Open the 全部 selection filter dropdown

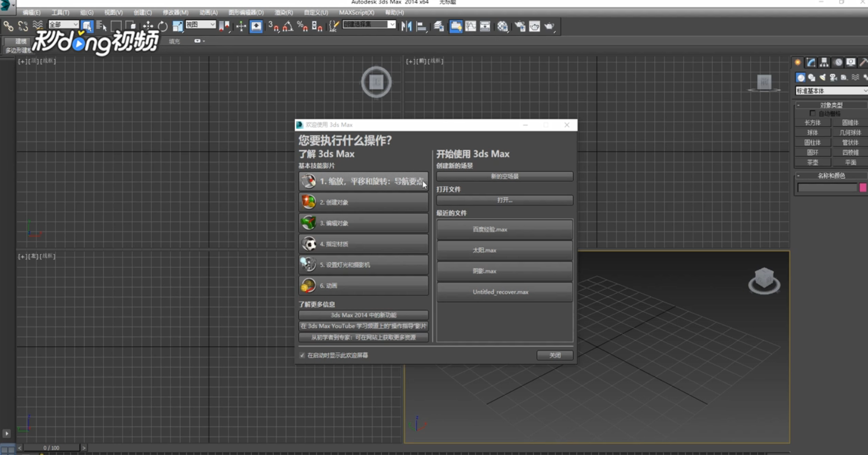coord(63,24)
